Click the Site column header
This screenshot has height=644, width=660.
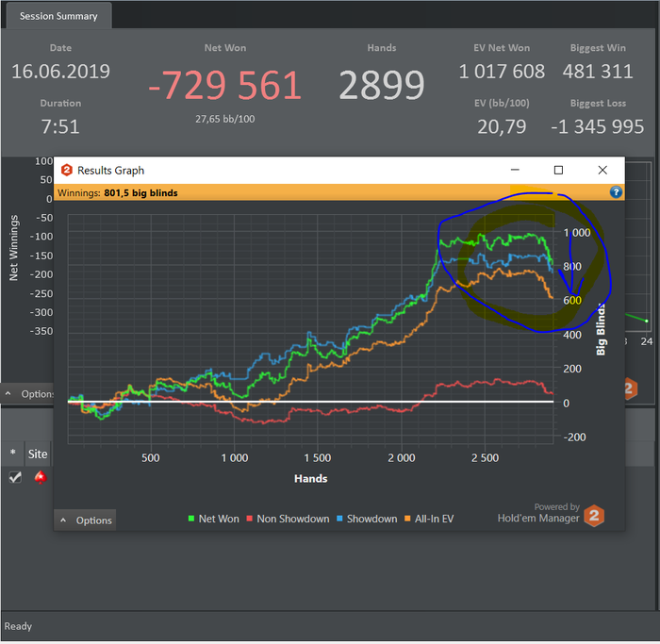coord(38,454)
